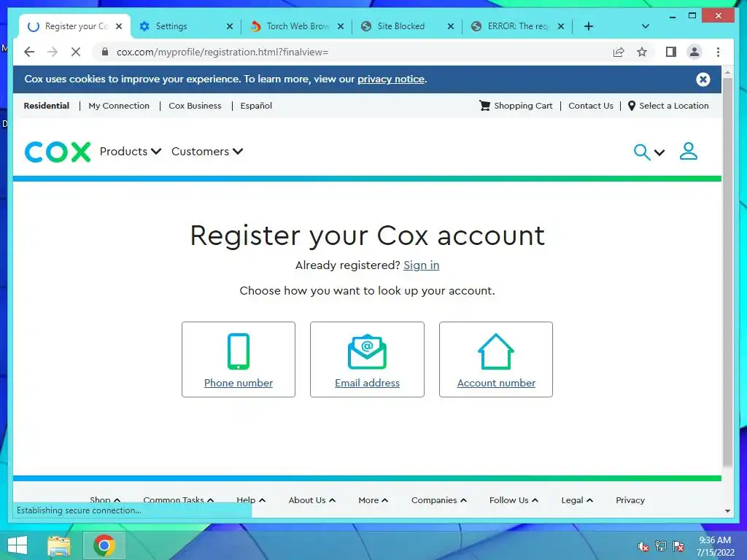Click the network tray icon
The height and width of the screenshot is (560, 747).
point(661,546)
